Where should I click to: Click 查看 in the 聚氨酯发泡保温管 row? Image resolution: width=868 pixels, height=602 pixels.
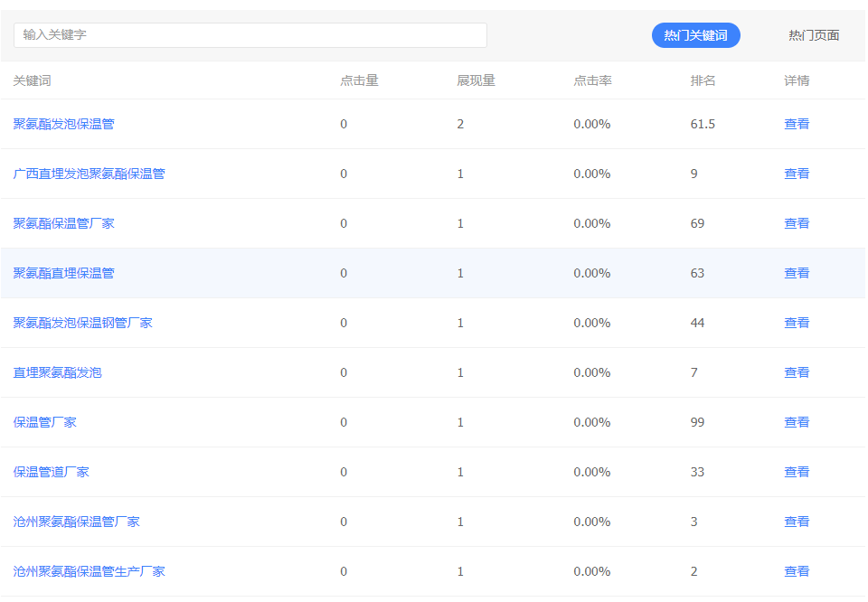[796, 124]
